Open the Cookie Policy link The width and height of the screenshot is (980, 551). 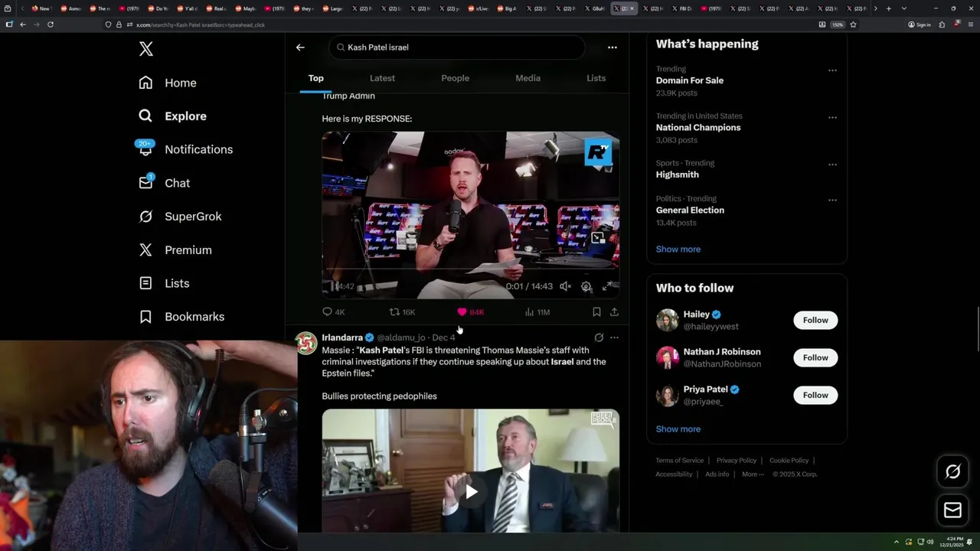(x=789, y=461)
